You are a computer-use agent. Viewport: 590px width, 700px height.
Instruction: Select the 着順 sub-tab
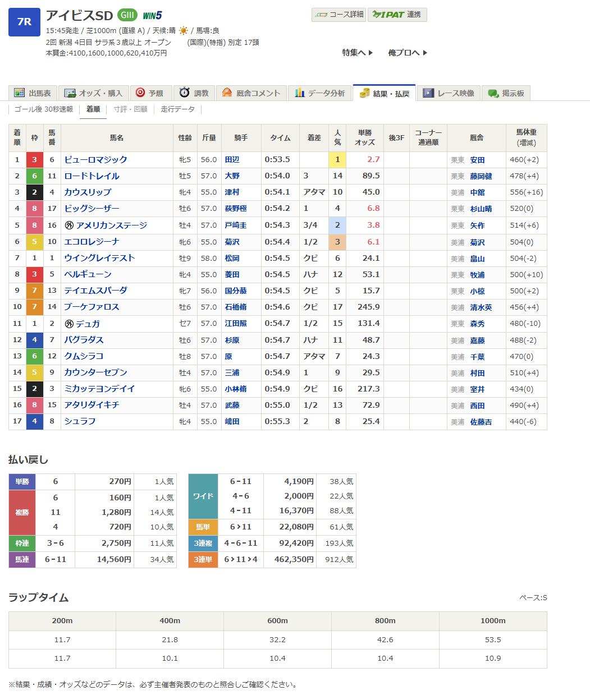pyautogui.click(x=93, y=109)
